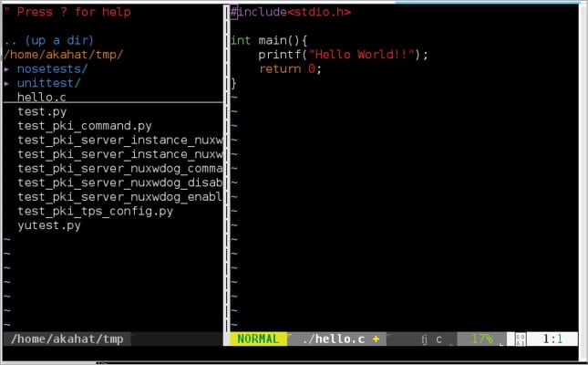Click the 1:1 line-column indicator
The image size is (588, 365).
click(x=552, y=339)
